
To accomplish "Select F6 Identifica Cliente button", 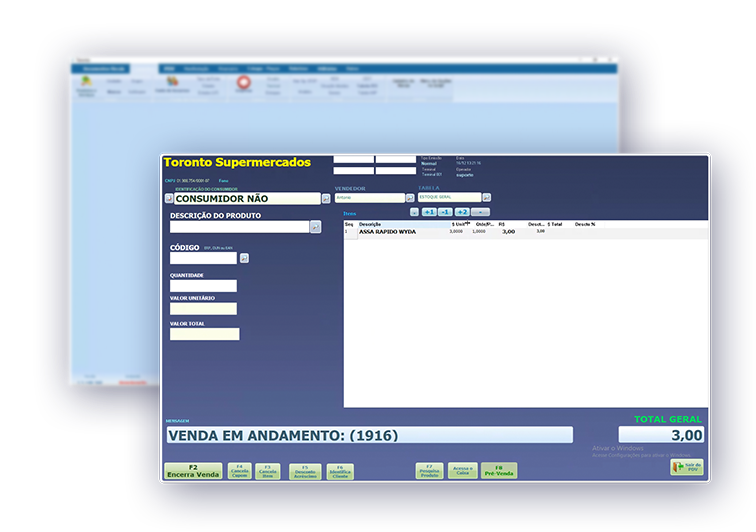I will (x=340, y=471).
